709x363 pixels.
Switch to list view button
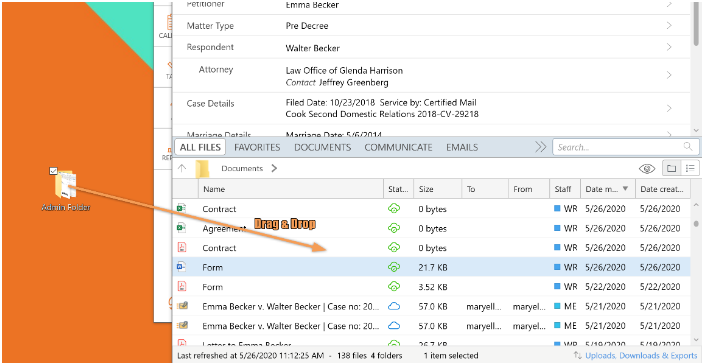690,169
